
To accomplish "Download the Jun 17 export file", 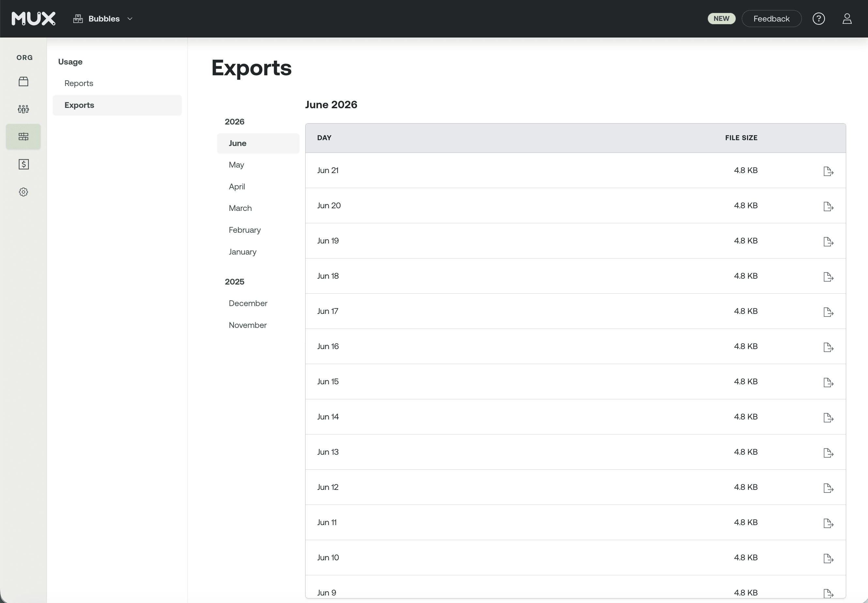I will coord(828,312).
